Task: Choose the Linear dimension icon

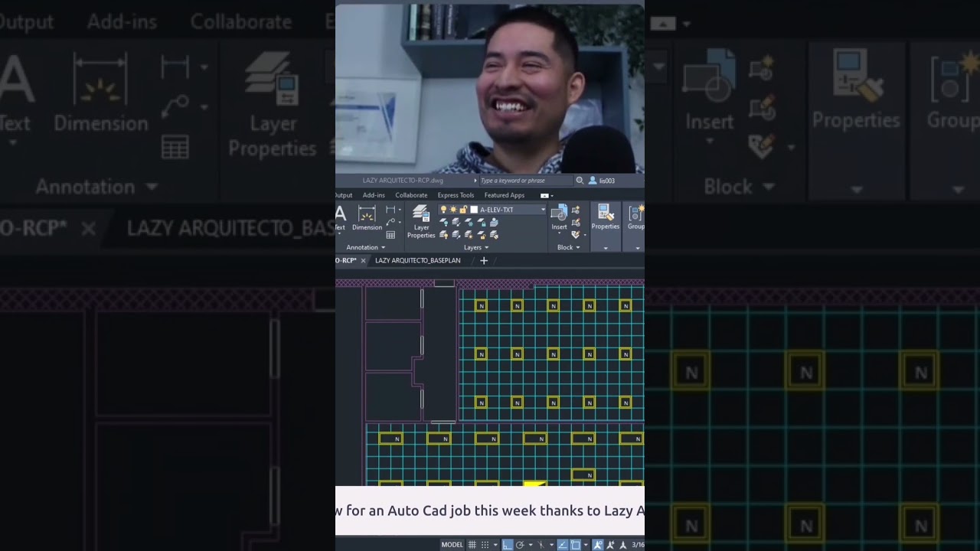Action: (390, 210)
